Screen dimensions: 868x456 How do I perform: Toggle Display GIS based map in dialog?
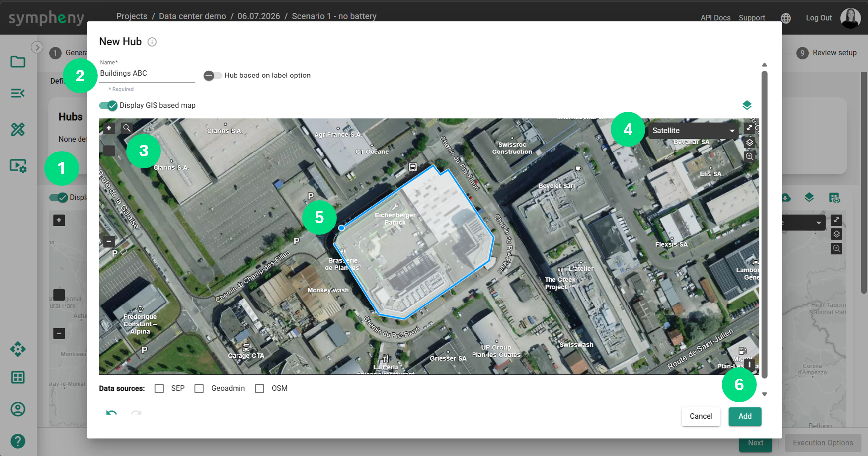tap(108, 105)
